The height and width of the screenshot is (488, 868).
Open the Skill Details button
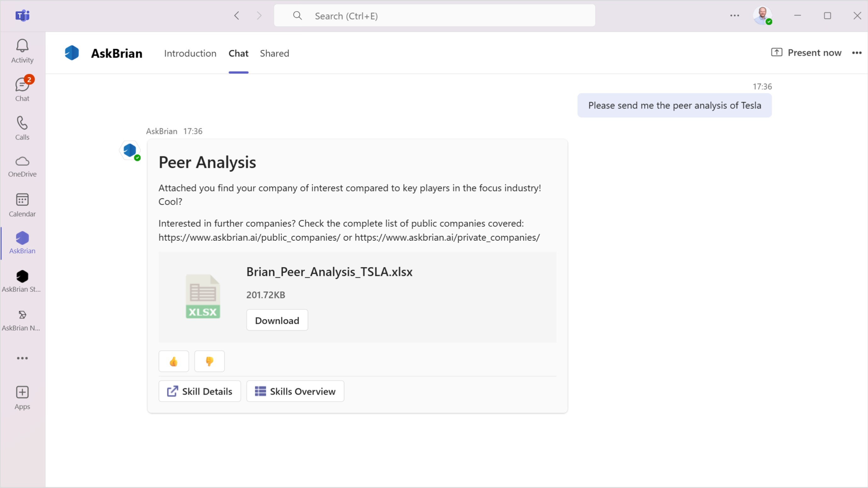point(199,391)
